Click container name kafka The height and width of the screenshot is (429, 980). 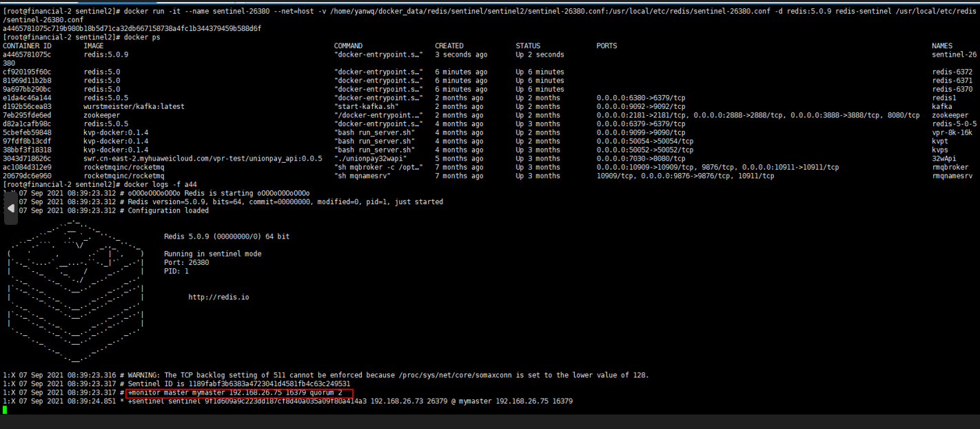(x=942, y=107)
